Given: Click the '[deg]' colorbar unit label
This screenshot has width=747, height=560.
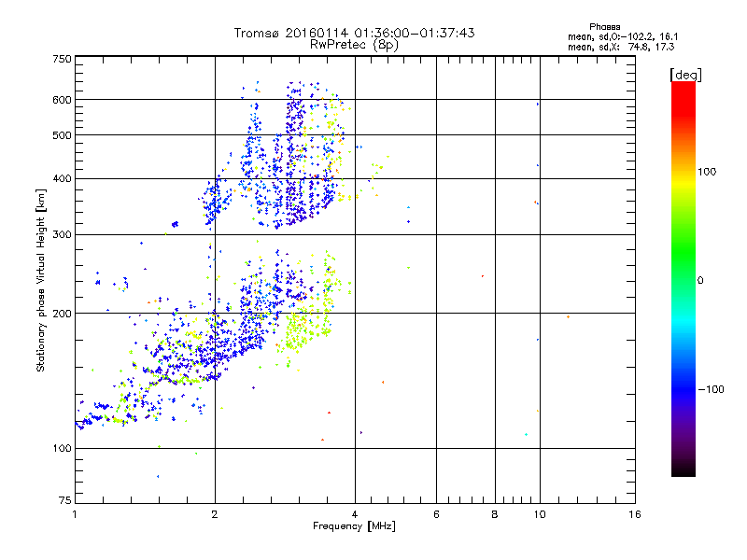Looking at the screenshot, I should coord(685,76).
